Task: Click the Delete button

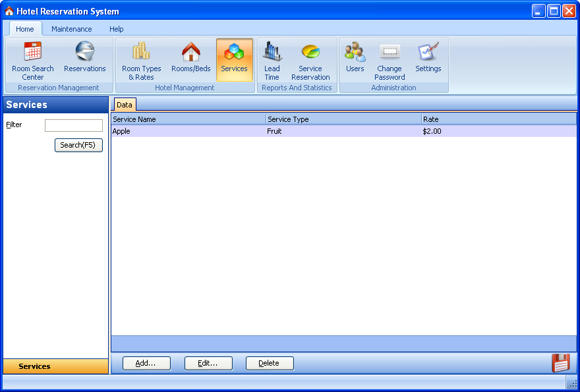Action: 269,363
